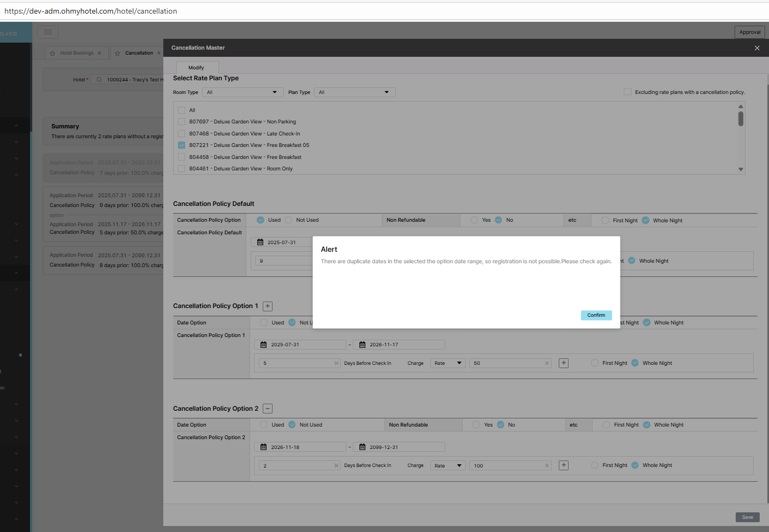Switch to the Hotel Bookings tab
Viewport: 769px width, 532px height.
[x=76, y=54]
